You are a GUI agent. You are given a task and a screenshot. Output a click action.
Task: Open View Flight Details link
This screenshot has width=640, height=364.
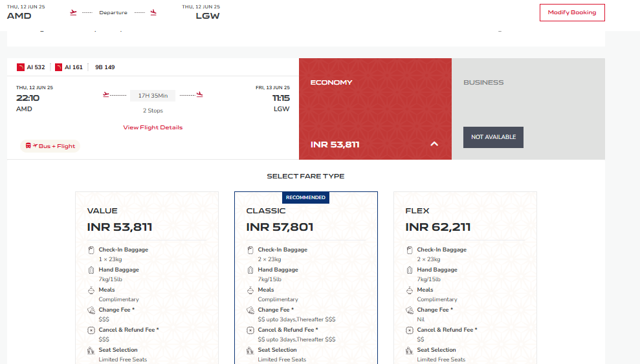click(x=153, y=127)
